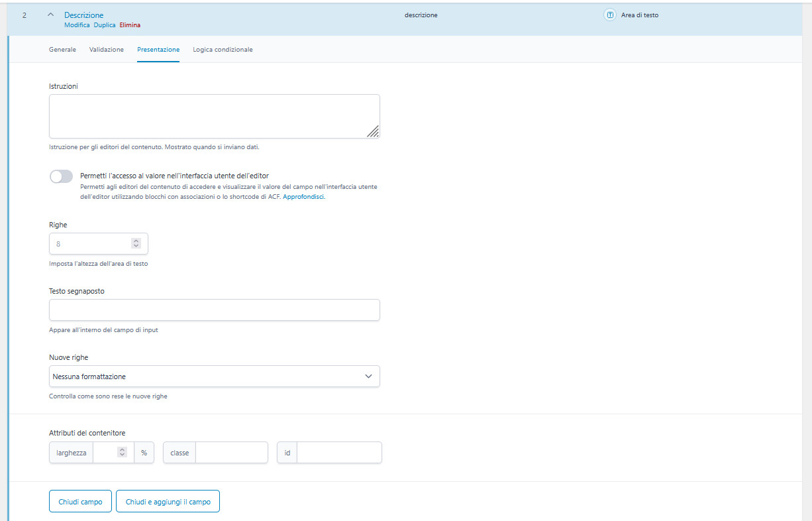Open the Validazione tab
The height and width of the screenshot is (521, 812).
pyautogui.click(x=107, y=50)
